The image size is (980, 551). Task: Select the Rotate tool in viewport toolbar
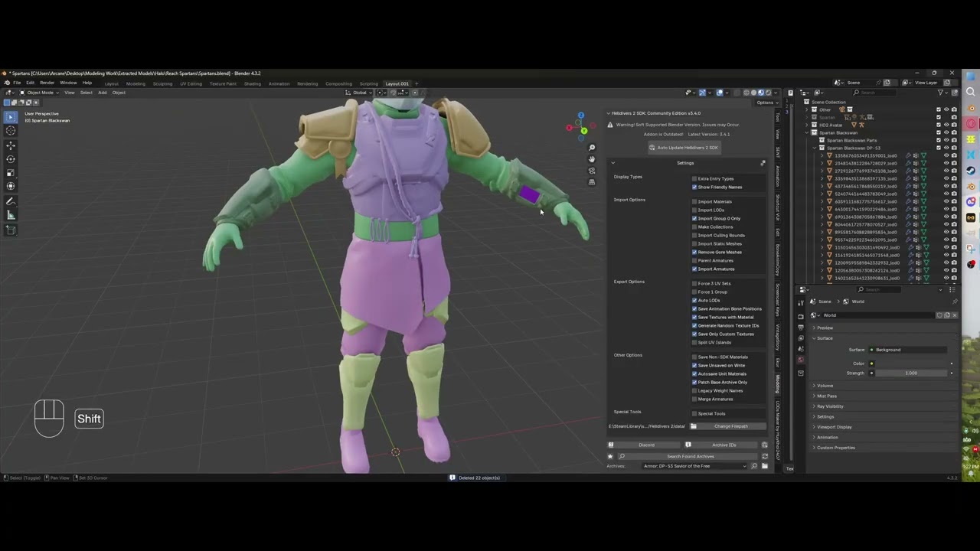click(x=11, y=158)
